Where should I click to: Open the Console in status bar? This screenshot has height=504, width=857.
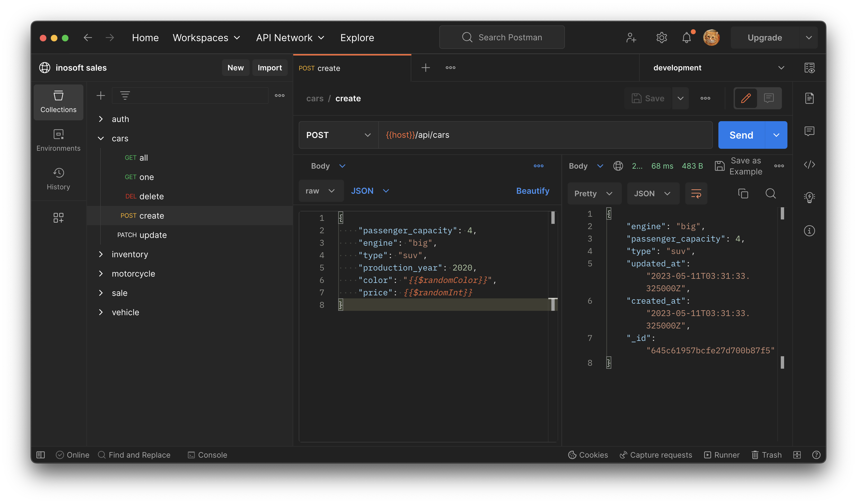207,455
